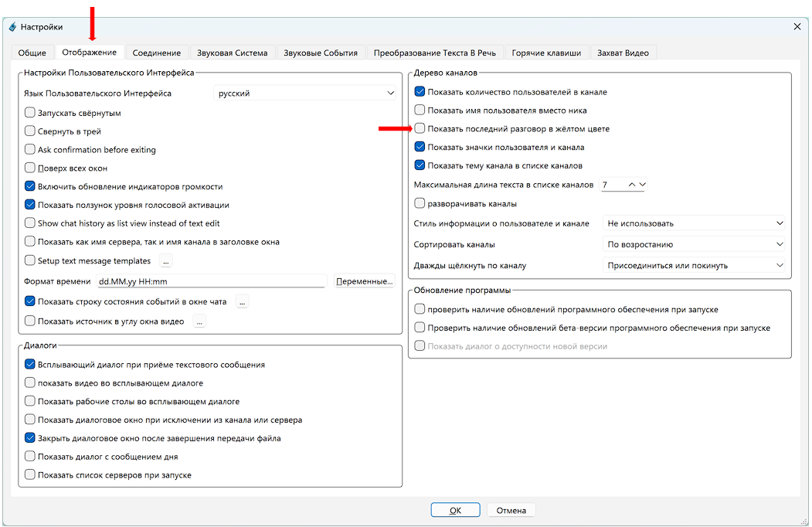Click the 'Отмена' button

click(511, 510)
